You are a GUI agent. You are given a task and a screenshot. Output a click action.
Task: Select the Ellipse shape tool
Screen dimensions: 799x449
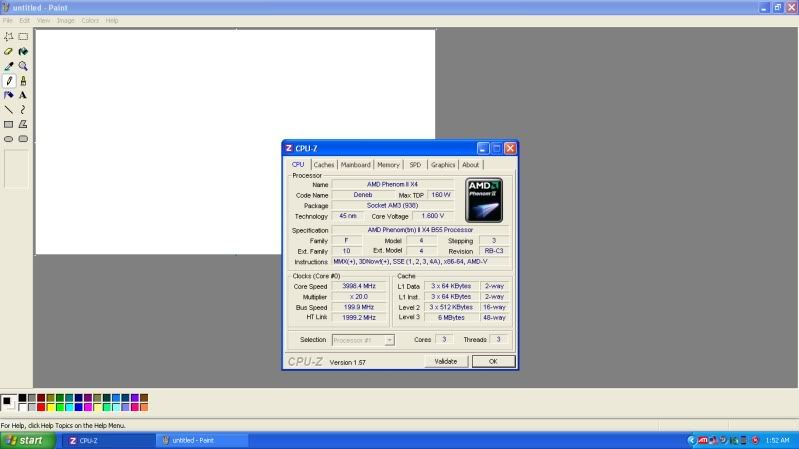pos(9,139)
